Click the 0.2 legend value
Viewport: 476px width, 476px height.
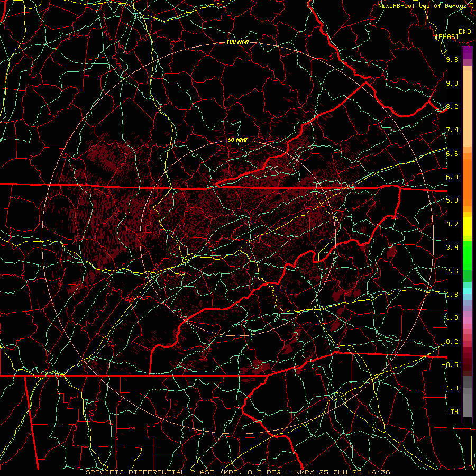coord(452,342)
